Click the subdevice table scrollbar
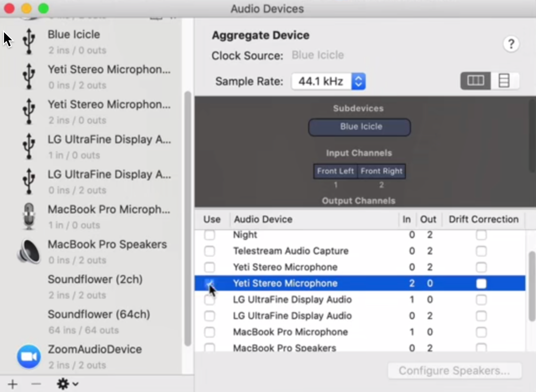This screenshot has width=536, height=392. coord(532,286)
